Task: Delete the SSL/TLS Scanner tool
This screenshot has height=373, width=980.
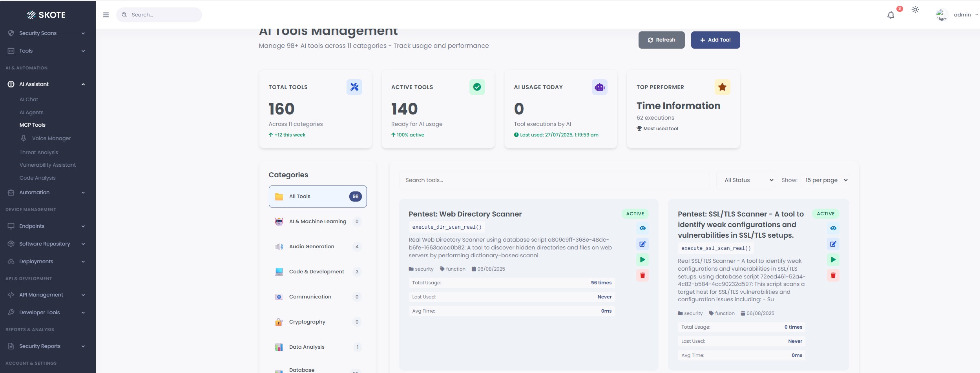Action: tap(833, 275)
